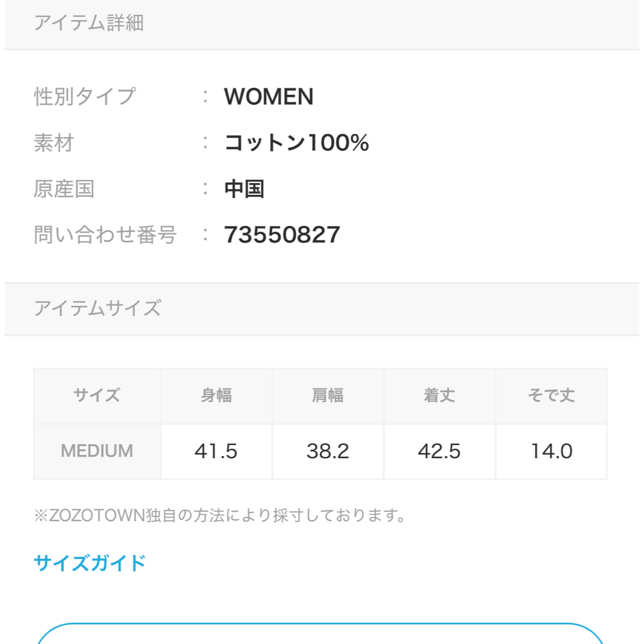This screenshot has height=644, width=644.
Task: Click the 中国 country of origin value
Action: (244, 189)
